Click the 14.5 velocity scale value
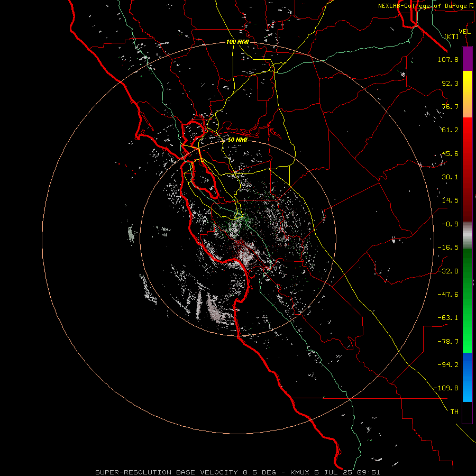 [x=450, y=200]
